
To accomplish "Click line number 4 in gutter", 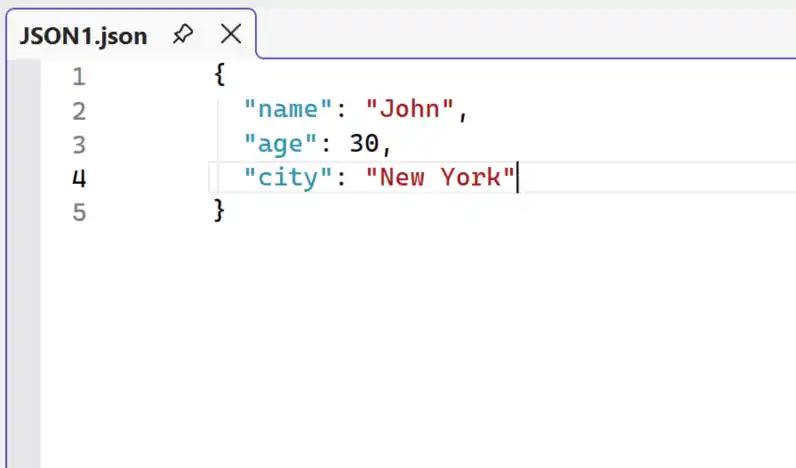I will click(79, 179).
